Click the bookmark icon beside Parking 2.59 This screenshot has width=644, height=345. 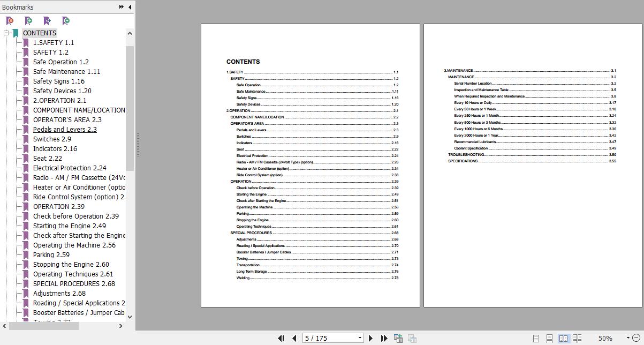pyautogui.click(x=26, y=255)
